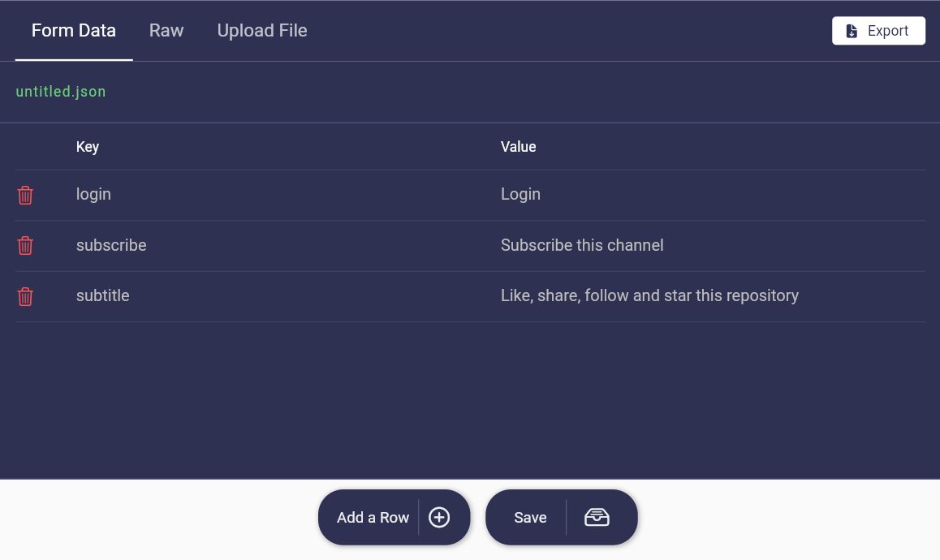Open the untitled.json file name

coord(61,91)
